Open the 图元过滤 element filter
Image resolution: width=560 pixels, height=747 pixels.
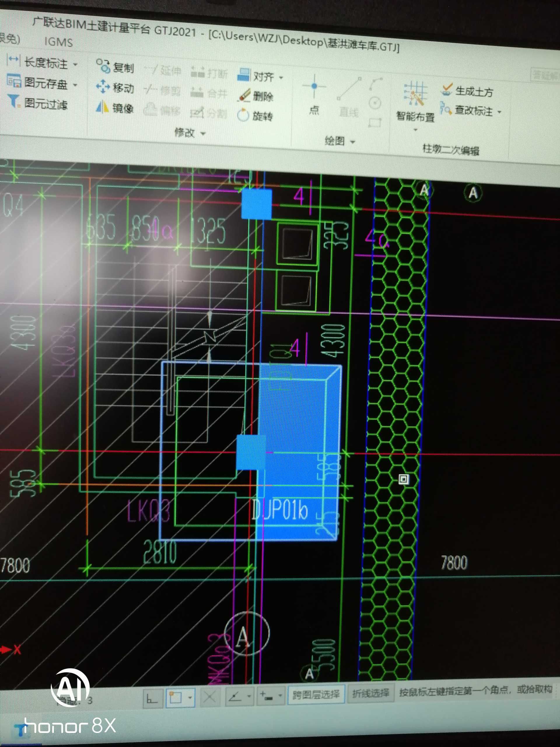37,103
